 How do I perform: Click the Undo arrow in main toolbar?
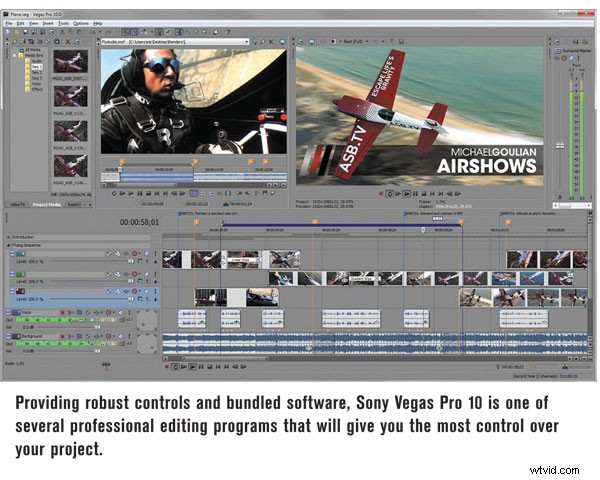tap(92, 32)
